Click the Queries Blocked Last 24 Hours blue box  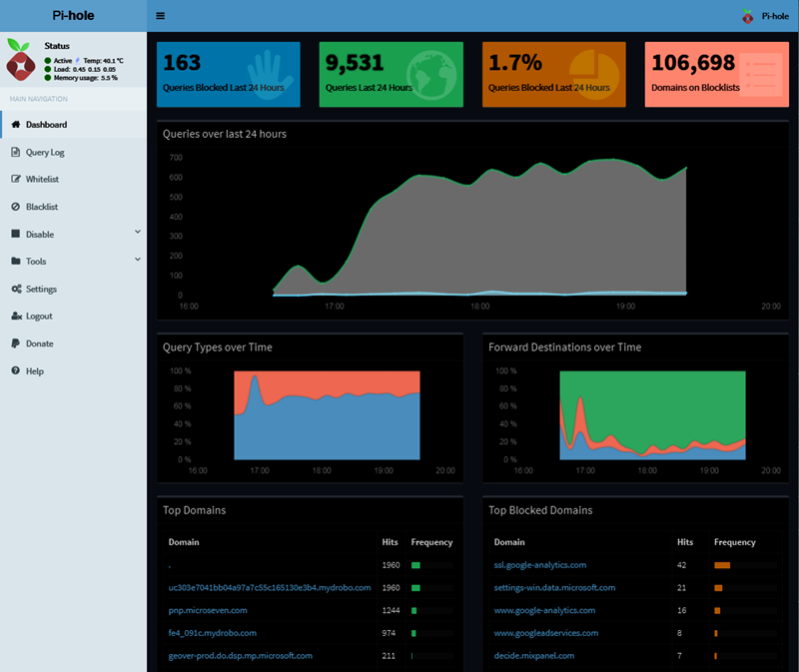229,74
